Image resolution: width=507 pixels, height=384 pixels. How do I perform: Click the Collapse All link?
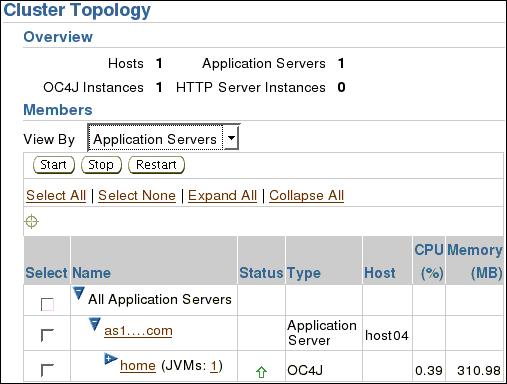(x=306, y=195)
